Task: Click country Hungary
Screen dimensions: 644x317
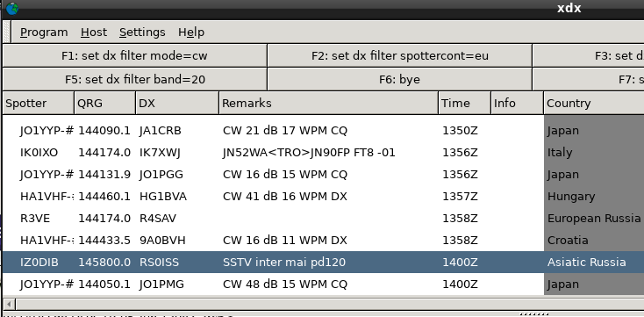Action: coord(571,197)
